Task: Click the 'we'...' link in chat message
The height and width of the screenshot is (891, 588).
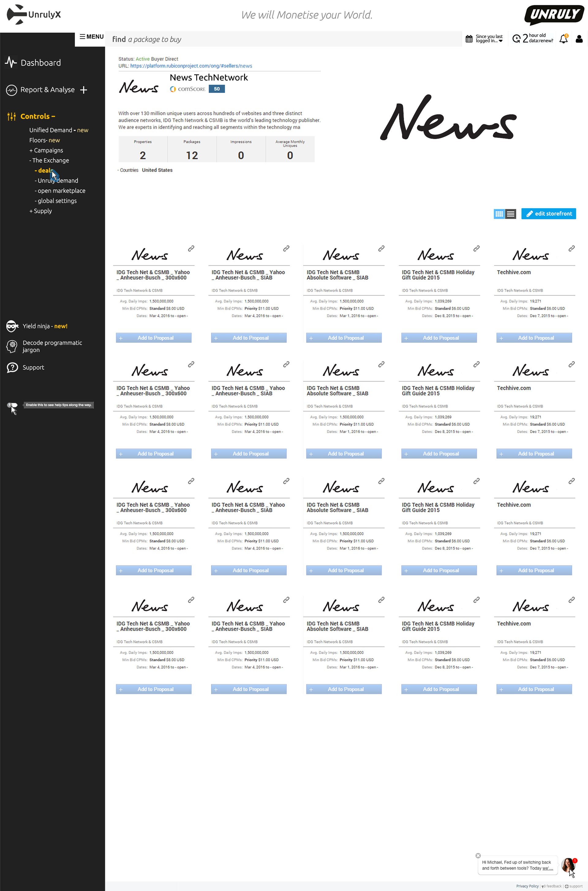Action: tap(548, 868)
